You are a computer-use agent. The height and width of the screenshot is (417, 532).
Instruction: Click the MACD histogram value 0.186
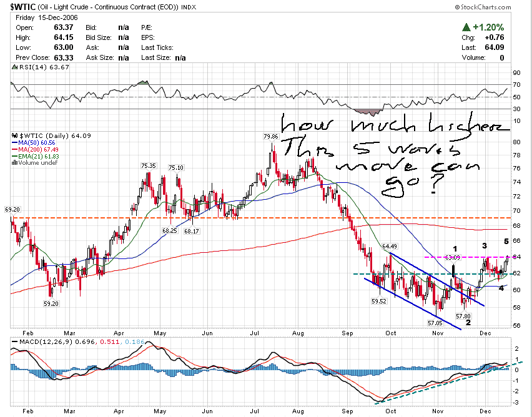135,341
